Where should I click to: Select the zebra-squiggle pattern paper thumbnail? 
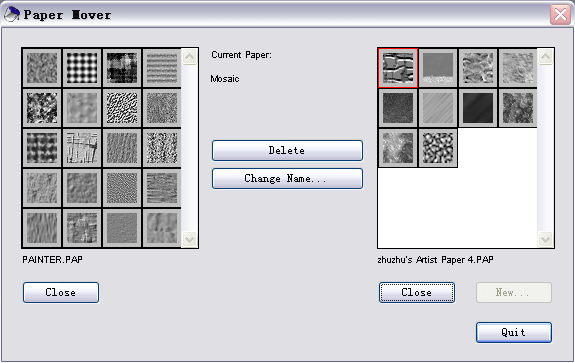pyautogui.click(x=122, y=108)
